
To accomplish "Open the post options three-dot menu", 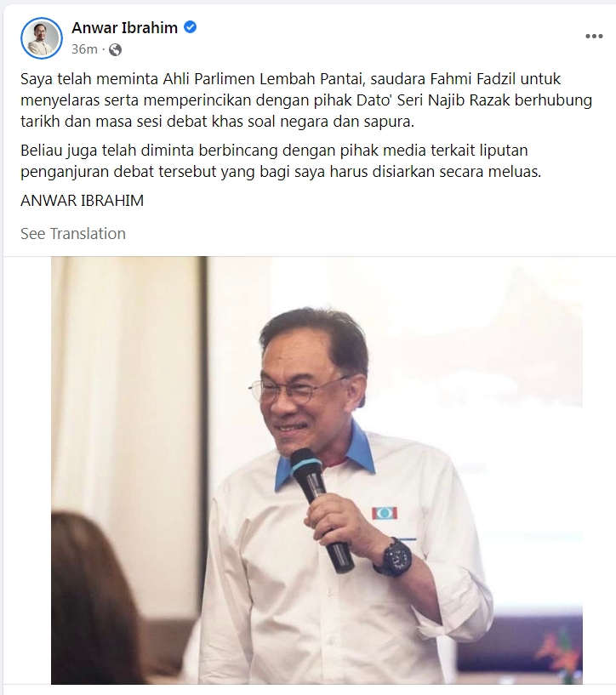I will tap(594, 37).
